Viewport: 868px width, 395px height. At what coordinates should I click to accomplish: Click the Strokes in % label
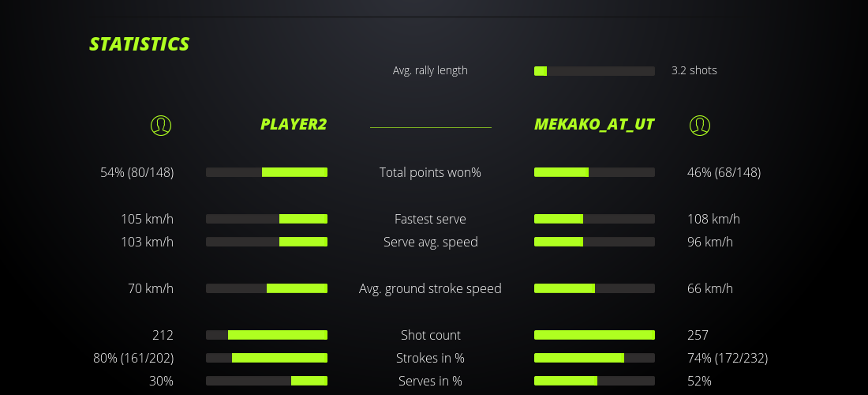pyautogui.click(x=430, y=358)
